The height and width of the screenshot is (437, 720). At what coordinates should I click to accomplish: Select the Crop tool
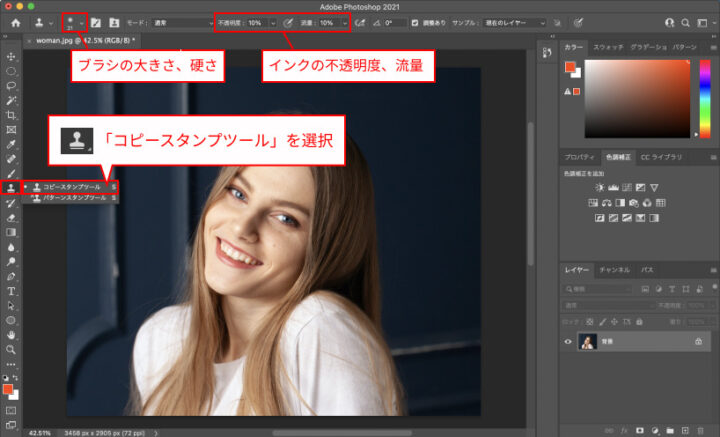11,115
